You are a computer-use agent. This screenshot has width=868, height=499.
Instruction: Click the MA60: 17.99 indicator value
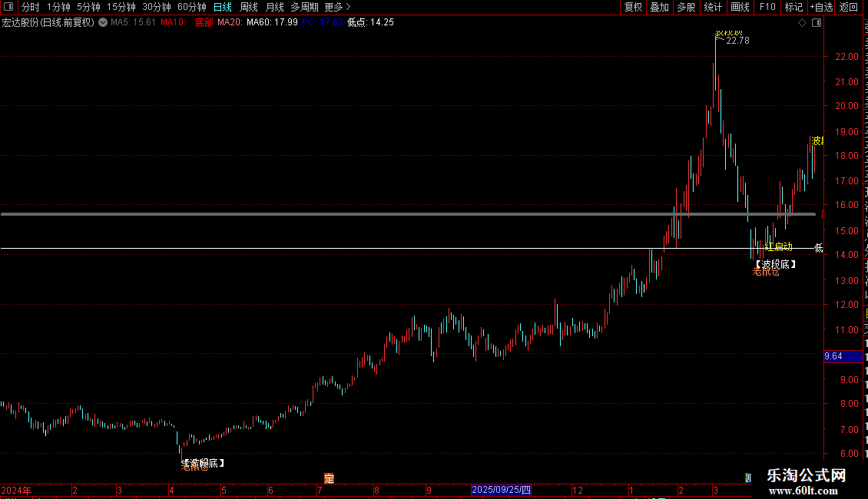point(273,23)
